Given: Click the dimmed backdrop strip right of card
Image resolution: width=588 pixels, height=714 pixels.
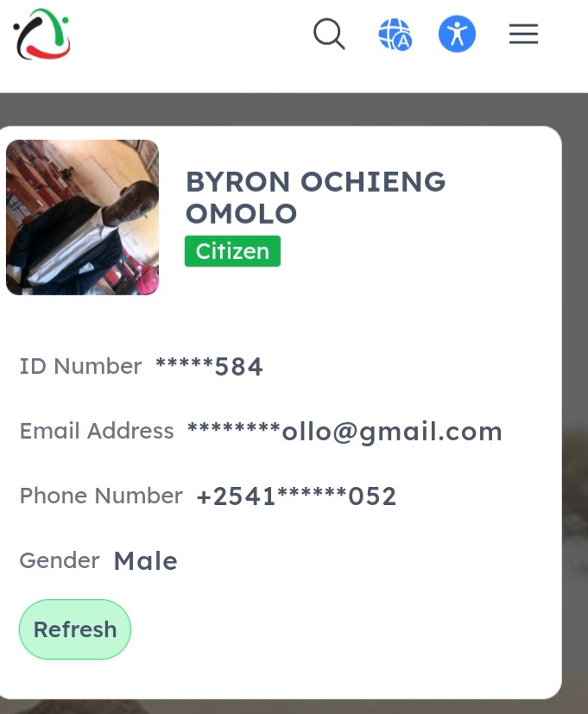Looking at the screenshot, I should click(575, 410).
